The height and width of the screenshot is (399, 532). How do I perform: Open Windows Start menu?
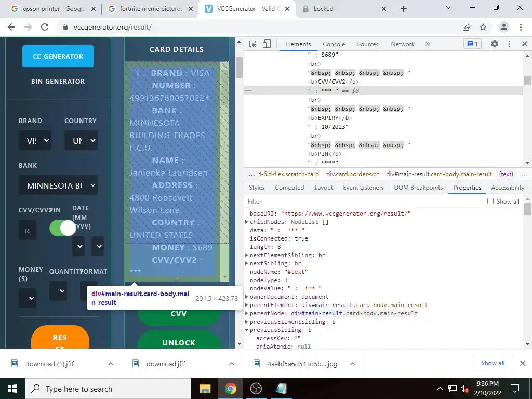[12, 389]
